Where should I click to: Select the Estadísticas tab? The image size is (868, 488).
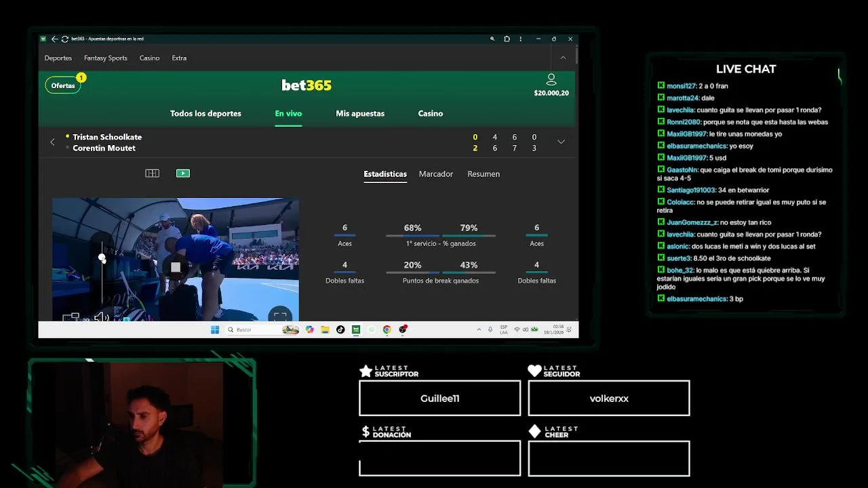tap(385, 174)
